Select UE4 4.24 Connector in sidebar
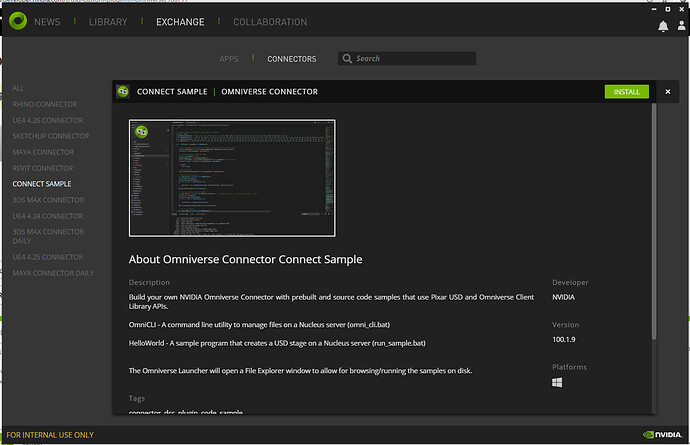The height and width of the screenshot is (445, 690). (x=48, y=216)
